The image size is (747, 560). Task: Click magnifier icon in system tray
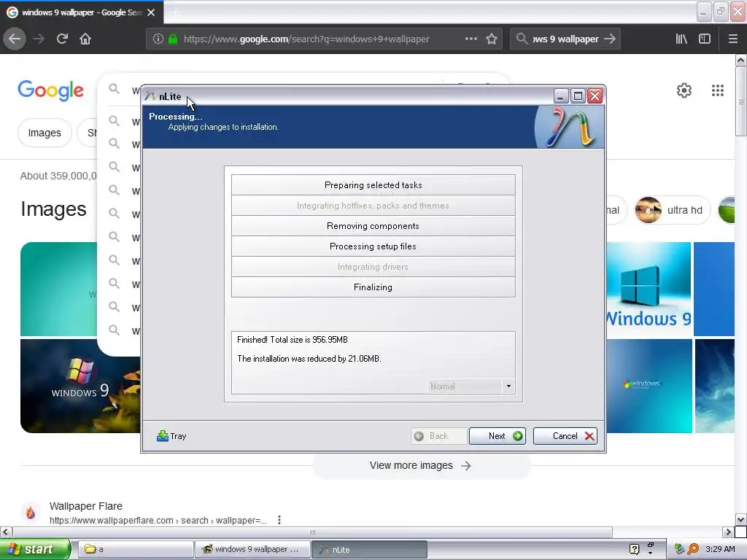coord(694,549)
